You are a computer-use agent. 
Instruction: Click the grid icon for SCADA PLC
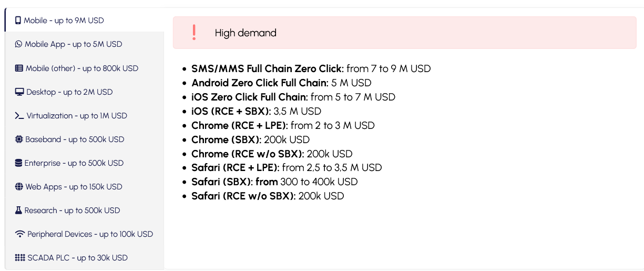pos(20,258)
